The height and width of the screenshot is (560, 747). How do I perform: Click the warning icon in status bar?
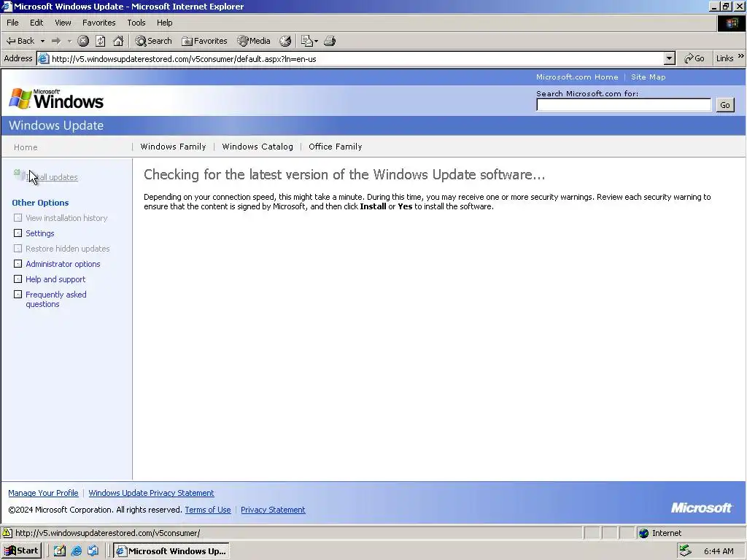click(x=7, y=533)
